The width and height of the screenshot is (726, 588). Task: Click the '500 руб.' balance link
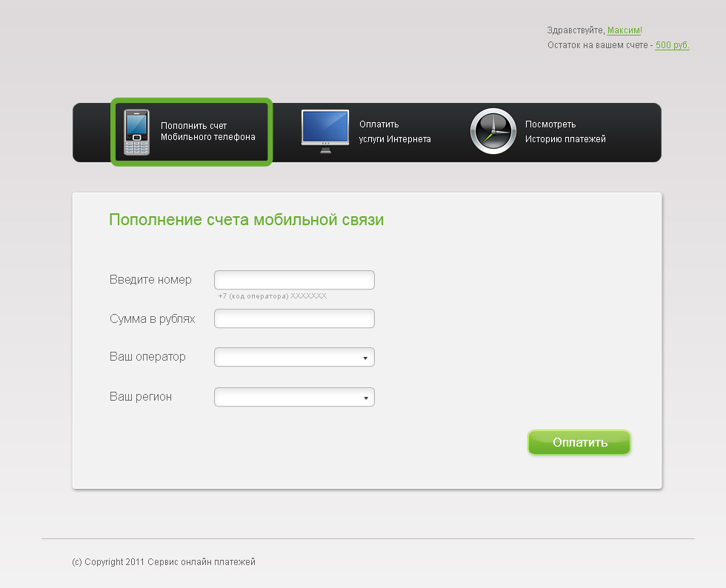point(672,45)
